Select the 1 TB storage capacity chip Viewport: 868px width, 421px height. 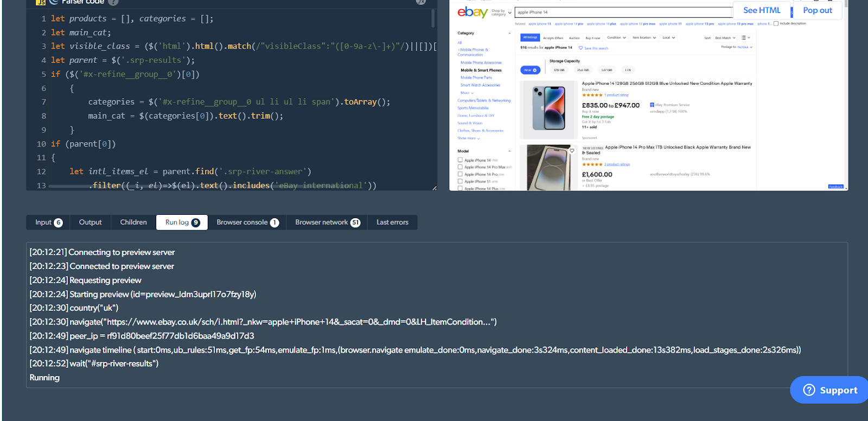point(628,70)
